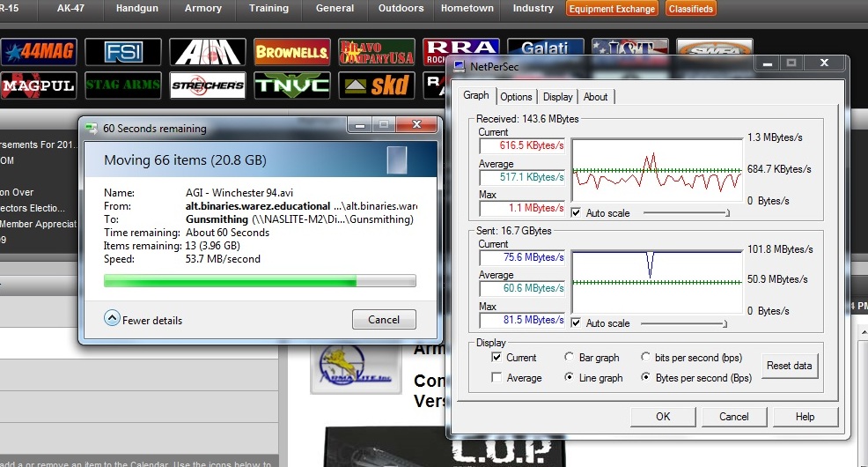Screen dimensions: 868x467
Task: Switch to NetPerSec Display tab
Action: (557, 97)
